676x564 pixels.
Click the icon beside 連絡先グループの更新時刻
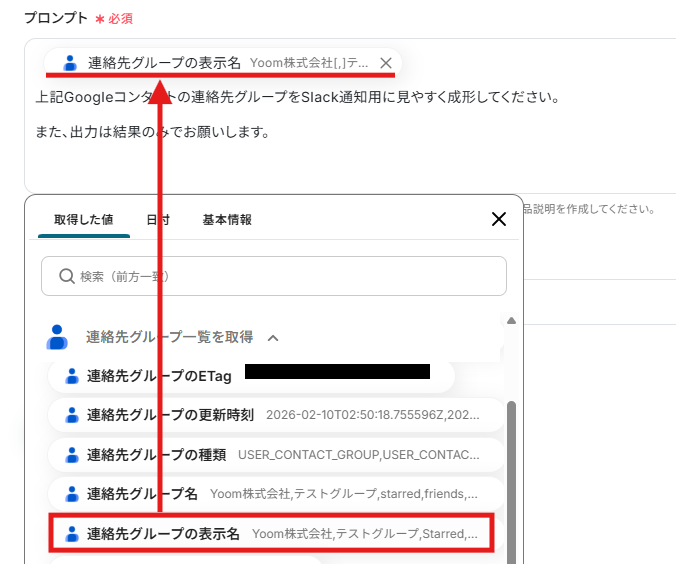[x=72, y=415]
